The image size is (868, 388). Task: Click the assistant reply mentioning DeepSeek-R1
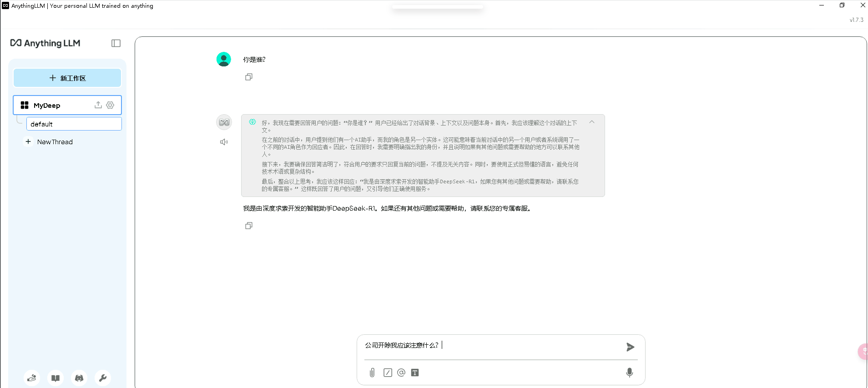[x=387, y=208]
